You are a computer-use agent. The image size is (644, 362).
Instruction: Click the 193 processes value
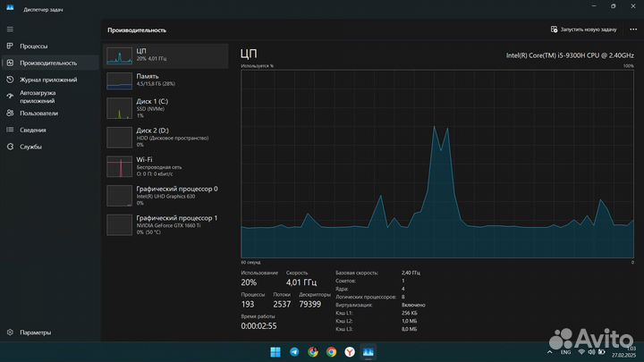coord(248,304)
